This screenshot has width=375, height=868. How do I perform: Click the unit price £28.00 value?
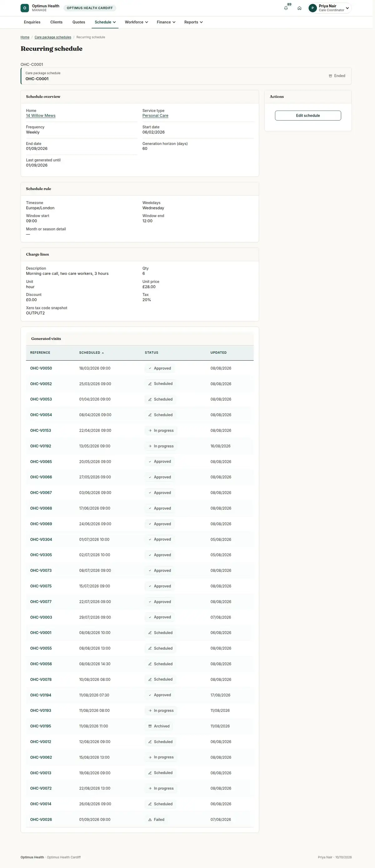(149, 287)
